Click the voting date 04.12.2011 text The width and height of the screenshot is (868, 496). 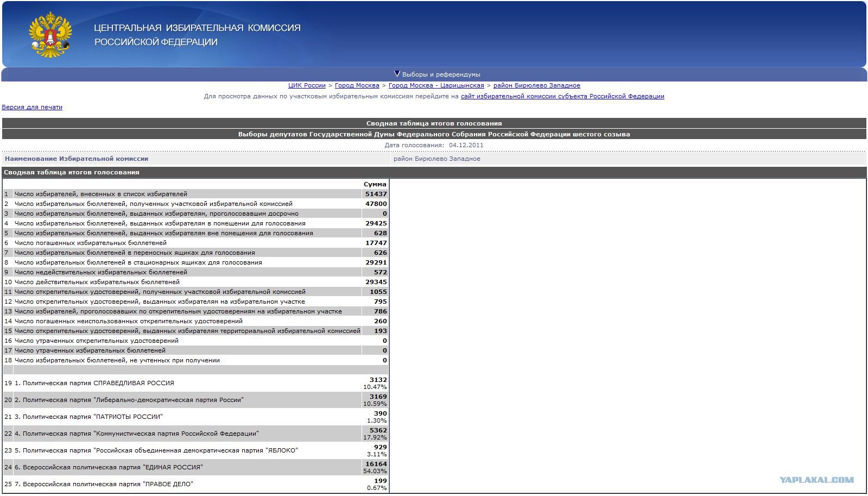pos(466,145)
